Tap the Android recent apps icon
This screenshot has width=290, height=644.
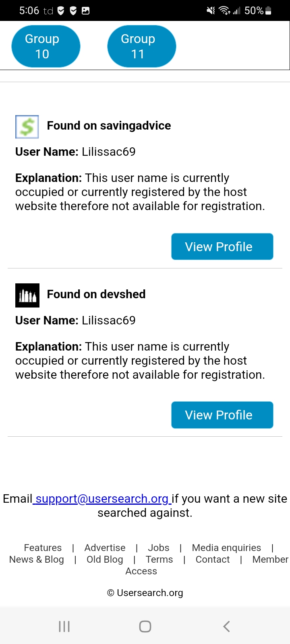coord(64,626)
